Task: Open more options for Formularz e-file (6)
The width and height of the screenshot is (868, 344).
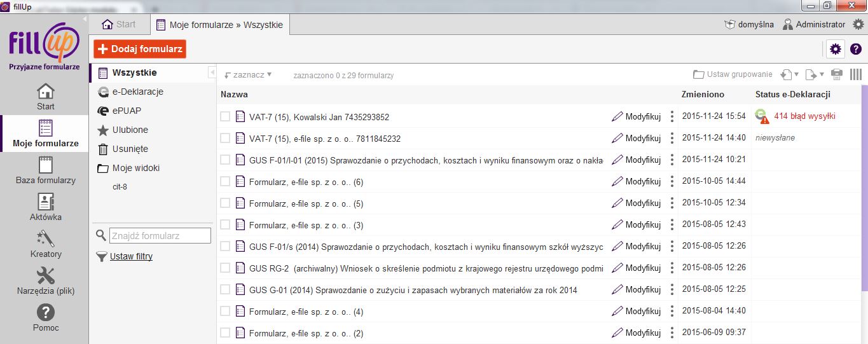Action: 672,181
